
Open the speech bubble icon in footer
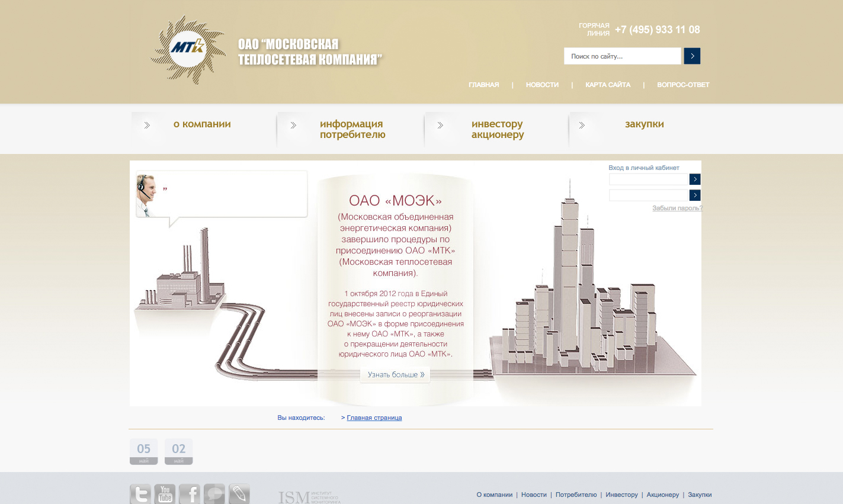214,494
